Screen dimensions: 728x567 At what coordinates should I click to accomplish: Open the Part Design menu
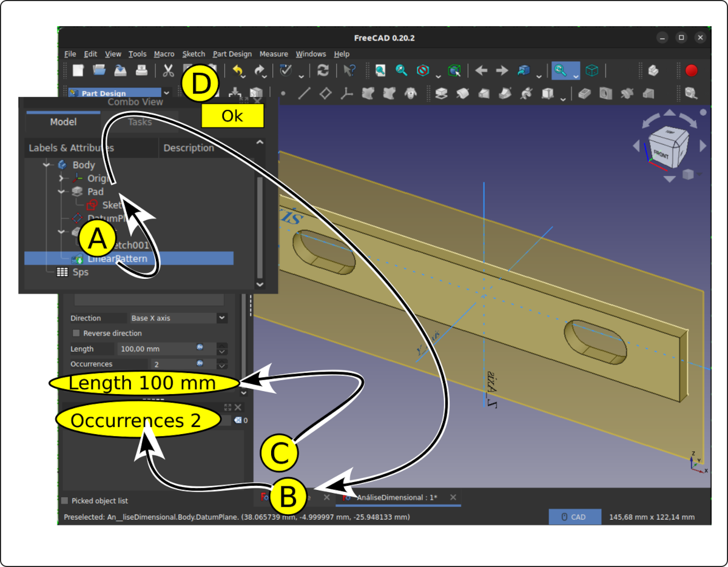click(232, 54)
